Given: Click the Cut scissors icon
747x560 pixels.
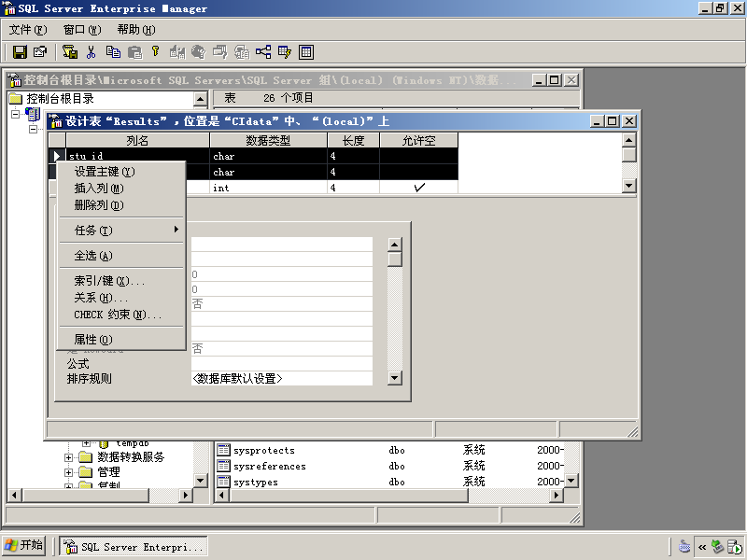Looking at the screenshot, I should click(91, 52).
